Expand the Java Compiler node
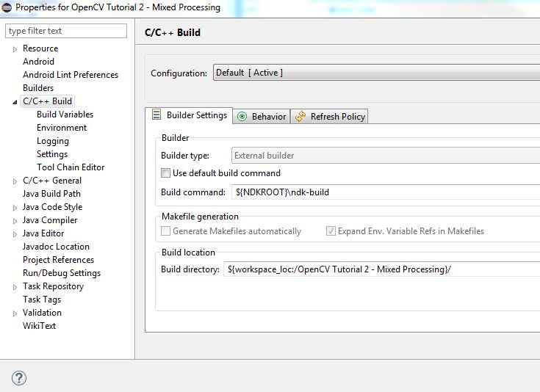This screenshot has width=540, height=392. 15,221
